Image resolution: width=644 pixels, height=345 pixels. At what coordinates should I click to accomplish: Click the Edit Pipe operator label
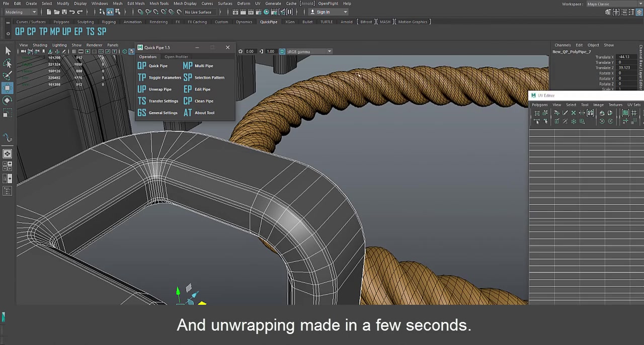pyautogui.click(x=202, y=90)
